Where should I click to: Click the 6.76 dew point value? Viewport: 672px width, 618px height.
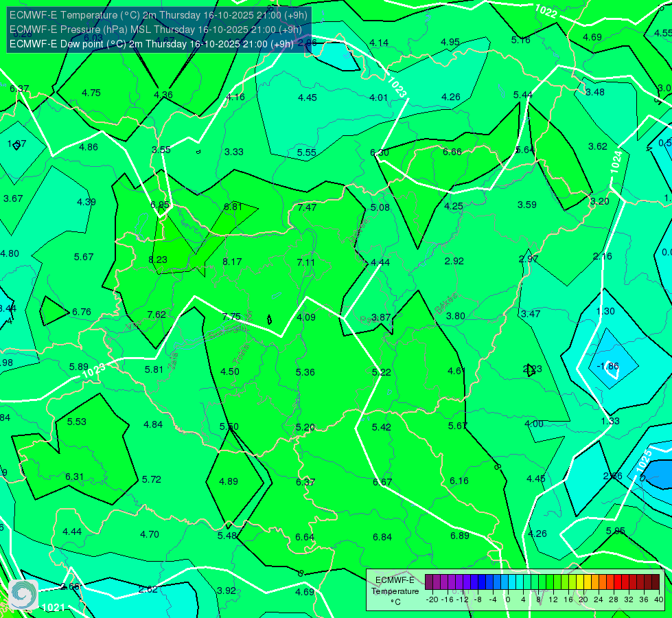point(82,312)
